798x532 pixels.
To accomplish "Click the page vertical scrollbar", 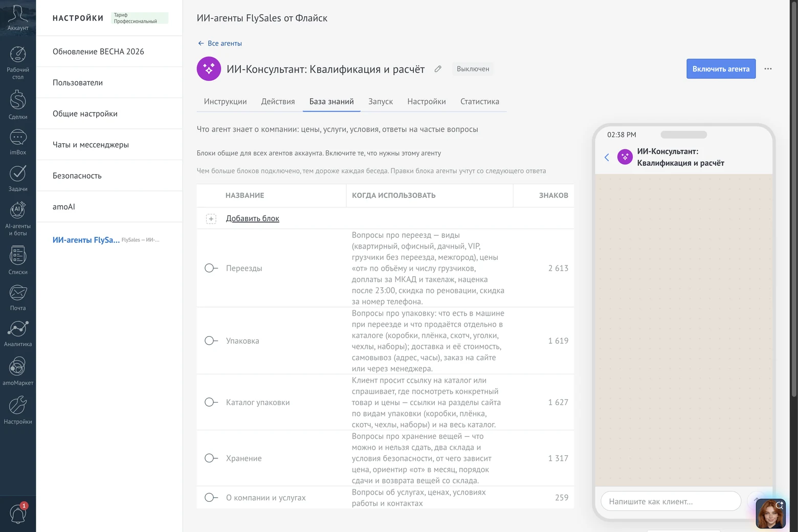I will tap(794, 199).
